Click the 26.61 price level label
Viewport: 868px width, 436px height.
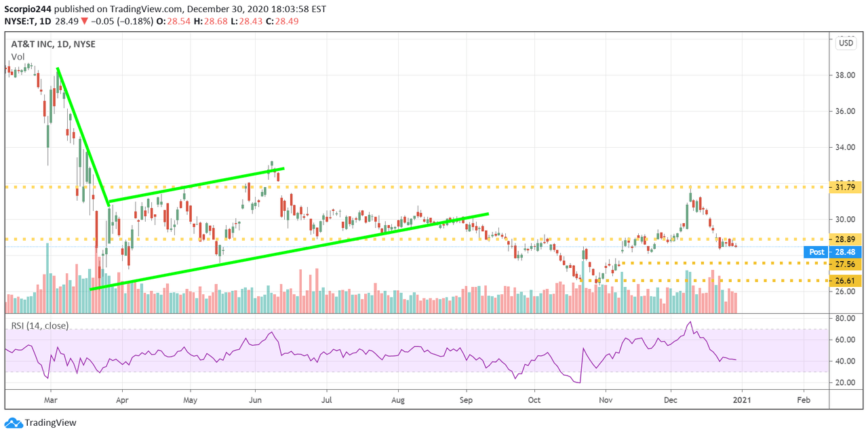coord(846,281)
